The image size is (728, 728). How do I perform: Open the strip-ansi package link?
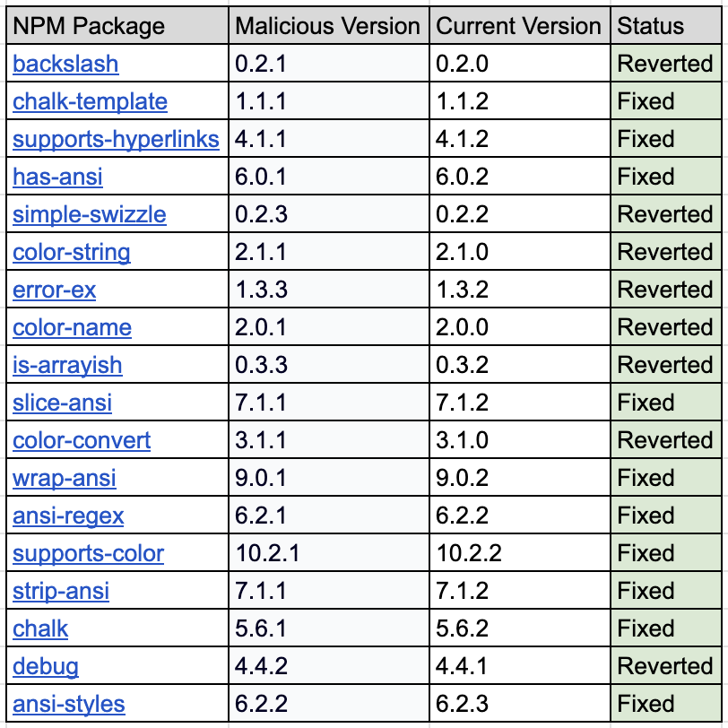tap(61, 591)
